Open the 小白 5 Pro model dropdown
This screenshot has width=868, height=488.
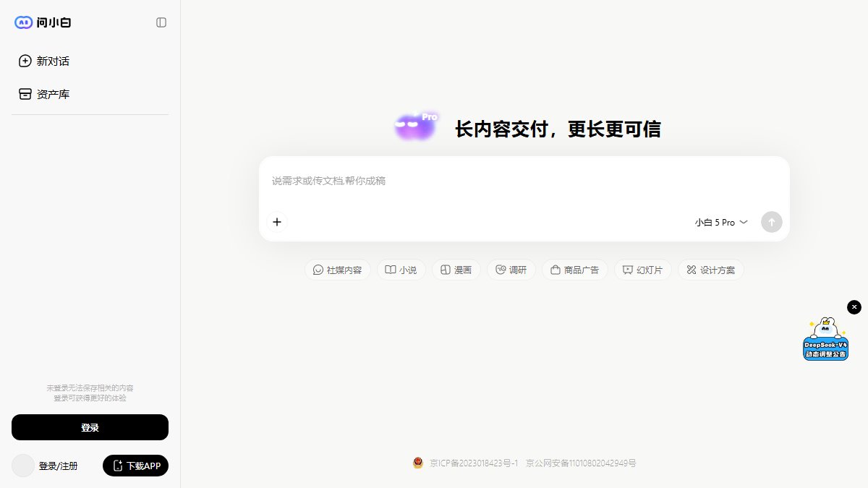pos(721,223)
